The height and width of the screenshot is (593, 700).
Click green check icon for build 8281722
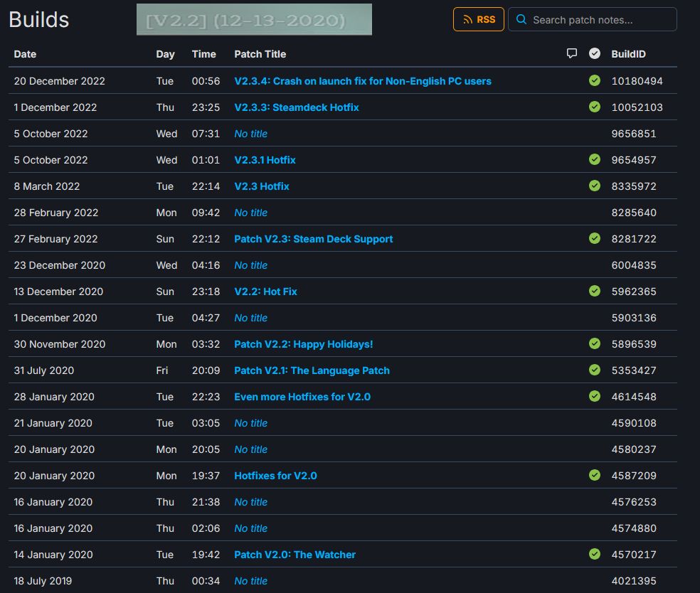click(594, 239)
